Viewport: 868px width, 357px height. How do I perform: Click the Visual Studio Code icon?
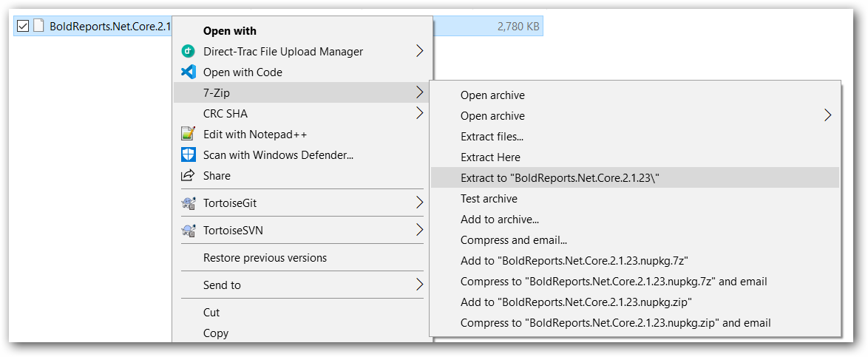pyautogui.click(x=189, y=72)
